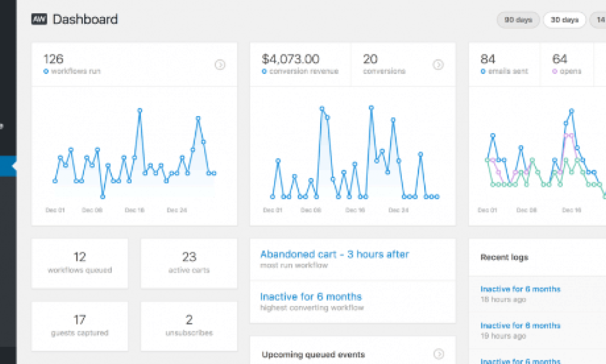Click the tallest peak point in workflows chart
This screenshot has height=364, width=606.
click(x=140, y=111)
